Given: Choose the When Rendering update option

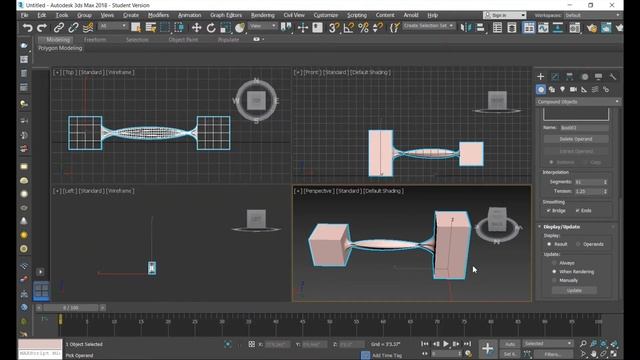Looking at the screenshot, I should (x=554, y=271).
